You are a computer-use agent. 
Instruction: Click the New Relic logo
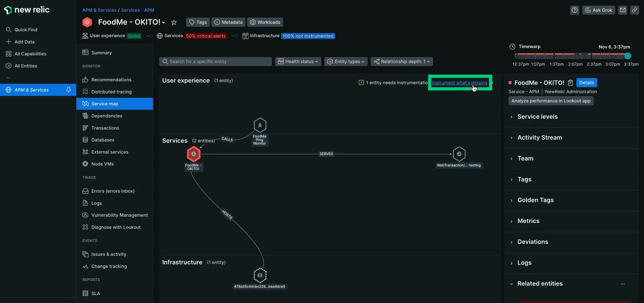coord(27,10)
